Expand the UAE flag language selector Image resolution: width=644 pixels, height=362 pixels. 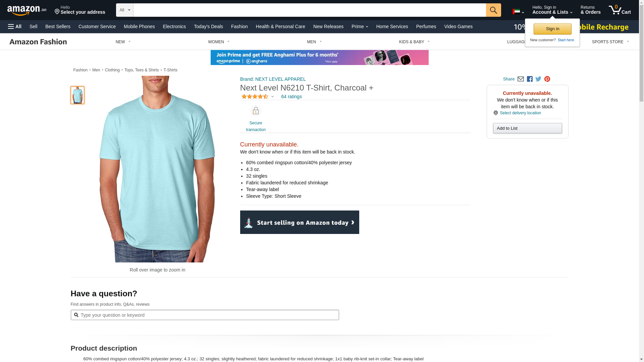(518, 12)
